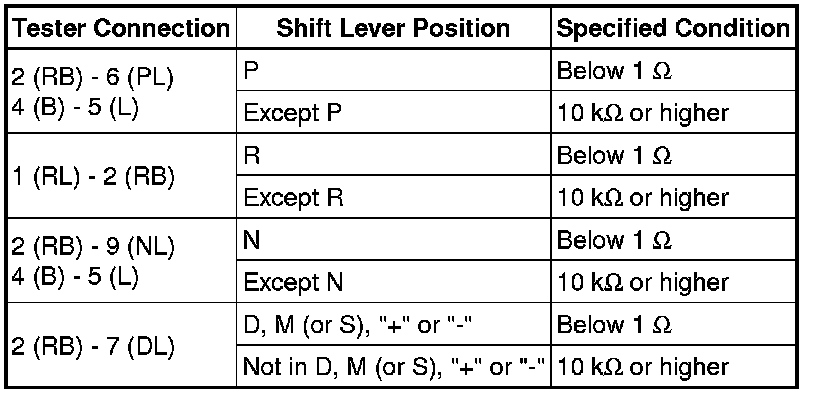
Task: Click the Except R cell
Action: pos(393,197)
